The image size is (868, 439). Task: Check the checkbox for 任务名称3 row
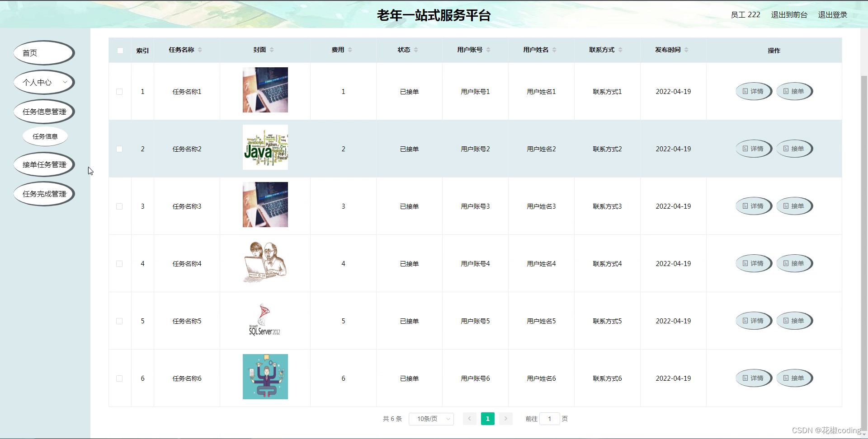(x=120, y=206)
